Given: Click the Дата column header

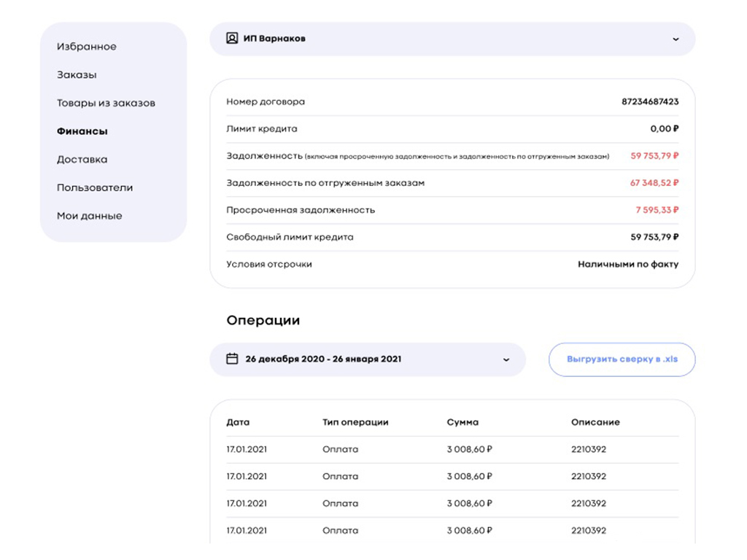Looking at the screenshot, I should click(x=238, y=422).
